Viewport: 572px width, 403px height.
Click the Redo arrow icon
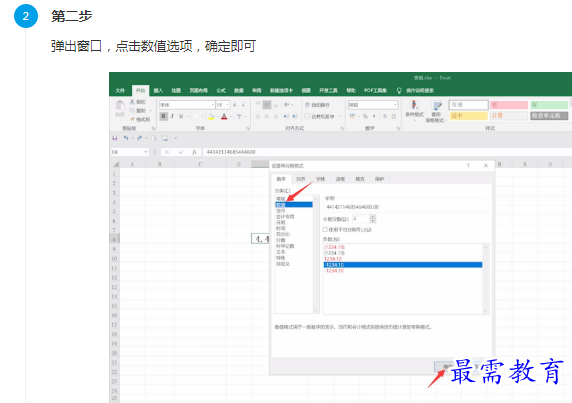[x=140, y=138]
